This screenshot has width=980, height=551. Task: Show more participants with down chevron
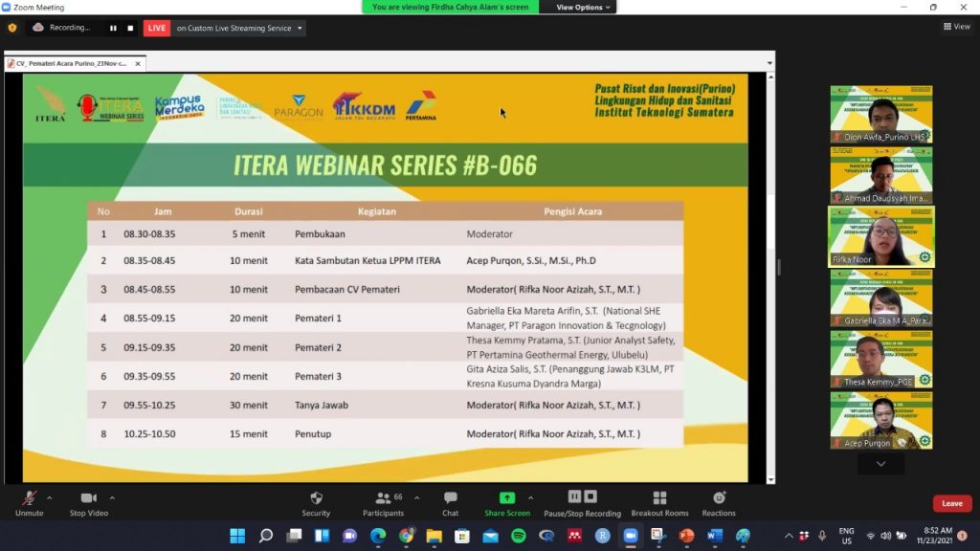click(880, 464)
